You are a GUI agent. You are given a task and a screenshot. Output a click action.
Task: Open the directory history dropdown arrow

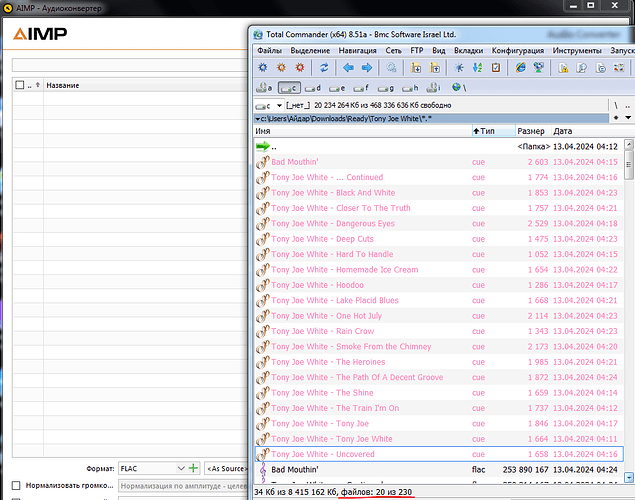click(628, 118)
